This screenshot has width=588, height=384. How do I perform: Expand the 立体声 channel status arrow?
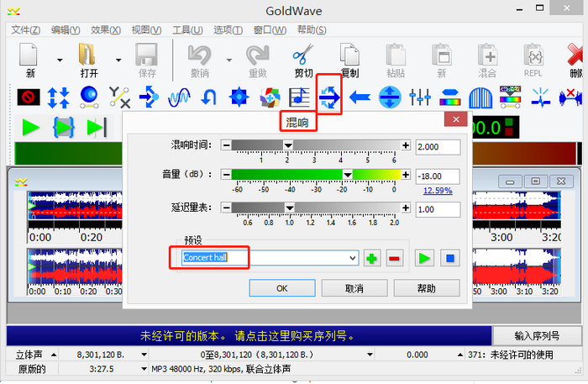click(x=54, y=355)
